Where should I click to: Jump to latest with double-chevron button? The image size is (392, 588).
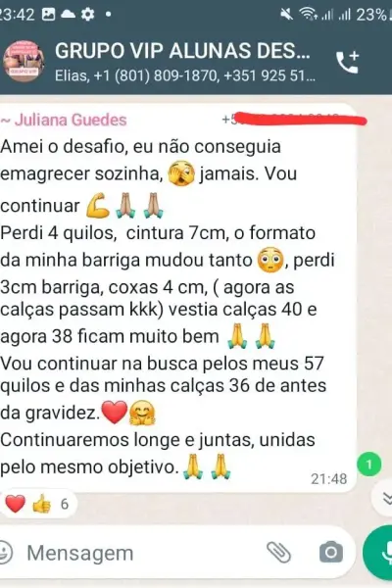click(x=384, y=498)
